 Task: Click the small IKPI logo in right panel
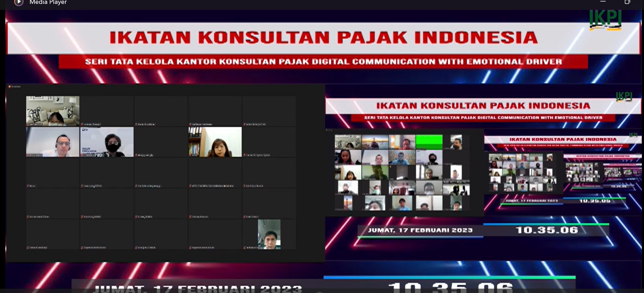click(624, 96)
